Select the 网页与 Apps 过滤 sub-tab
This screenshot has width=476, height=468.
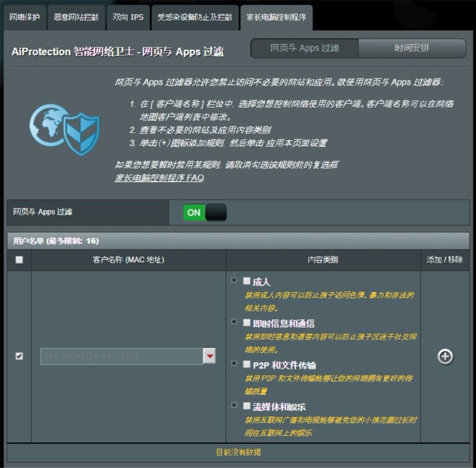[304, 48]
